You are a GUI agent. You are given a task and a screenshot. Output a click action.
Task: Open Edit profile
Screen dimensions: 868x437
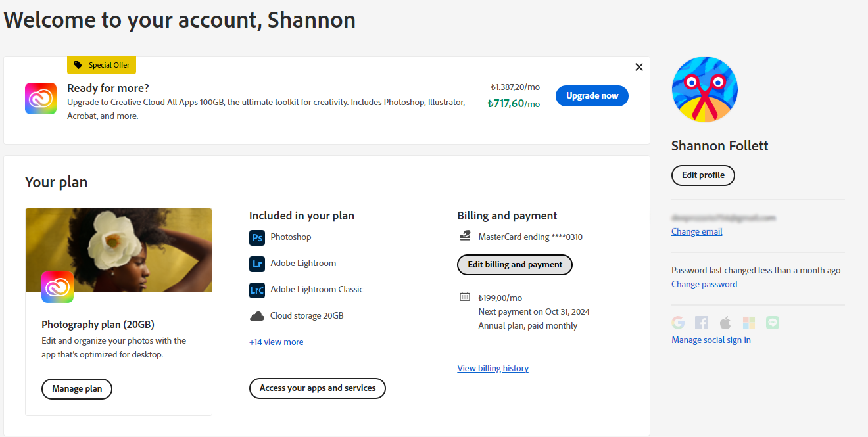click(703, 175)
